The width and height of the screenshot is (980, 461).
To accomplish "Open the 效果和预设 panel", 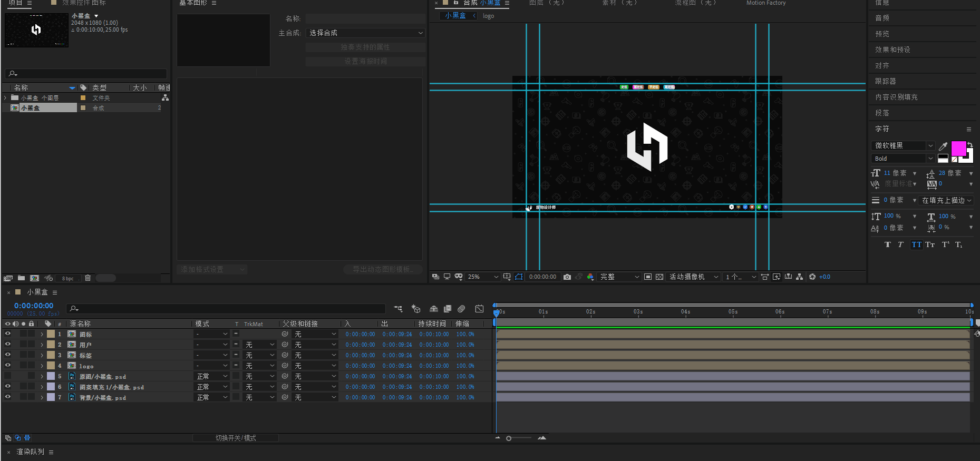I will point(892,50).
